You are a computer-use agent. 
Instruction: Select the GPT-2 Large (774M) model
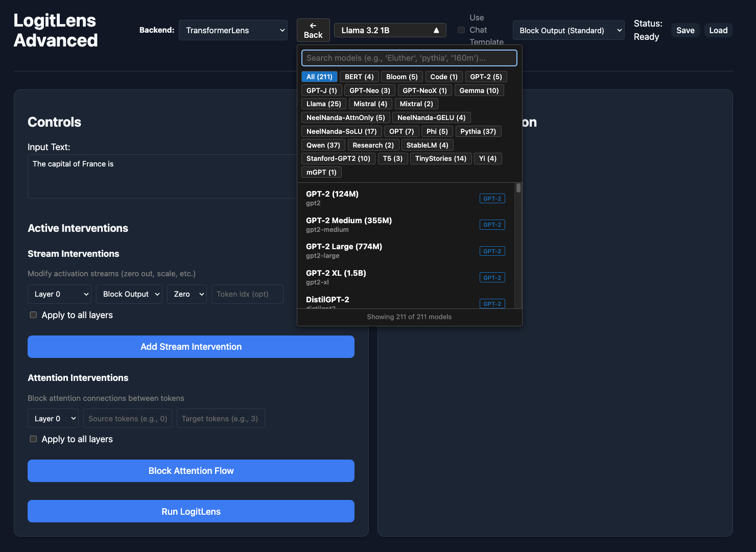click(x=406, y=251)
